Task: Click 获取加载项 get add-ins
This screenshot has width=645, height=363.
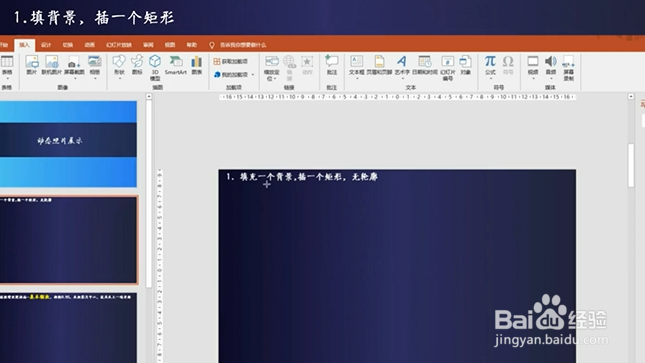Action: click(x=230, y=61)
